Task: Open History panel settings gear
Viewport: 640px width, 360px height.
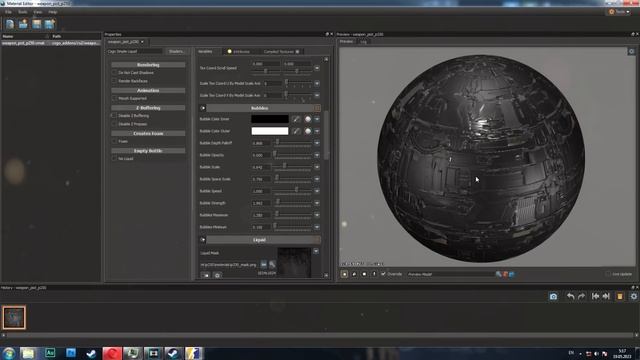Action: click(x=633, y=296)
